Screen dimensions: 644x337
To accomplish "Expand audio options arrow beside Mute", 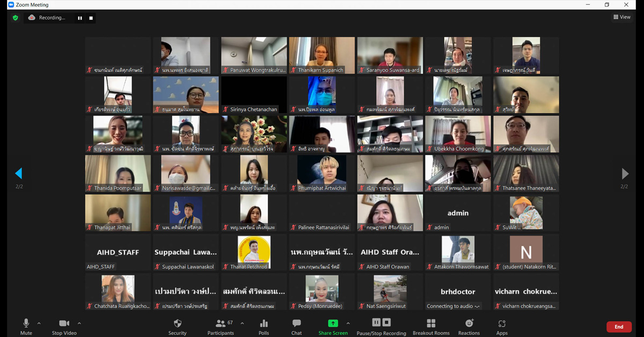I will [39, 323].
